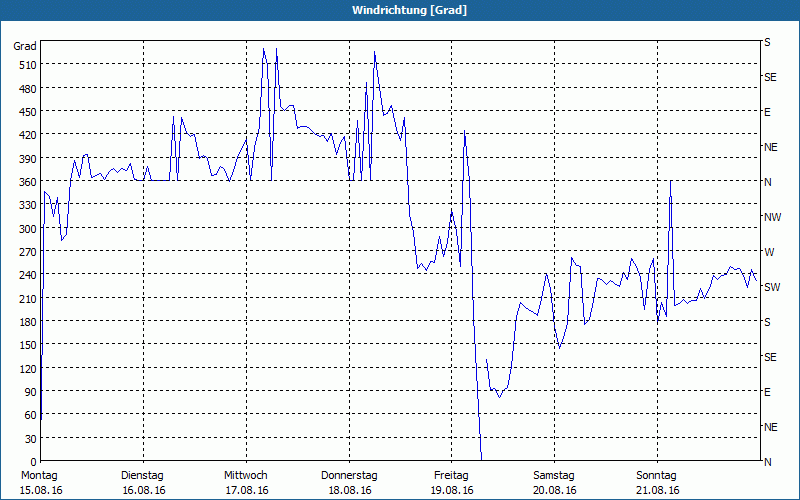
Task: Select the 21.08.16 date label
Action: (658, 490)
